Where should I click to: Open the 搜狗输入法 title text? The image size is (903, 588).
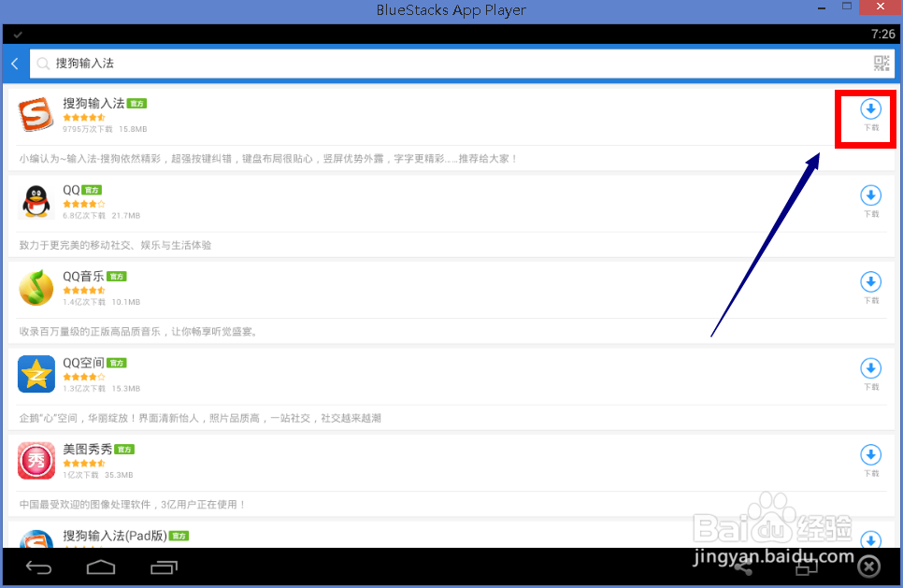(x=93, y=103)
